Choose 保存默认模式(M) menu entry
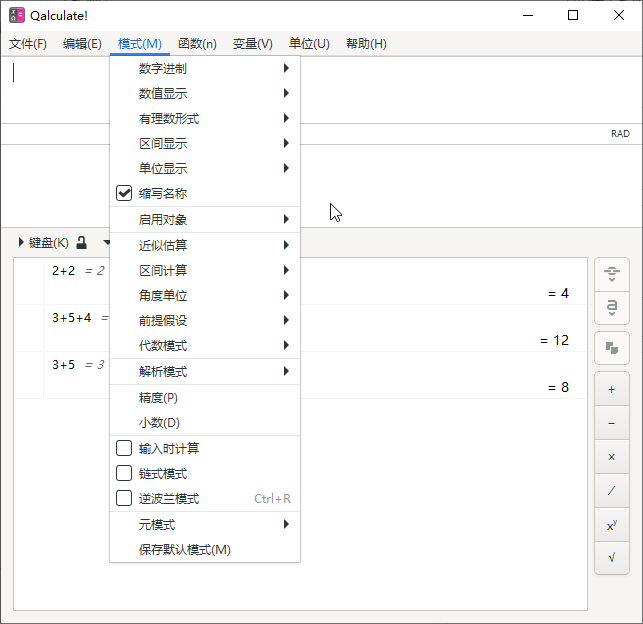This screenshot has height=624, width=643. [205, 549]
